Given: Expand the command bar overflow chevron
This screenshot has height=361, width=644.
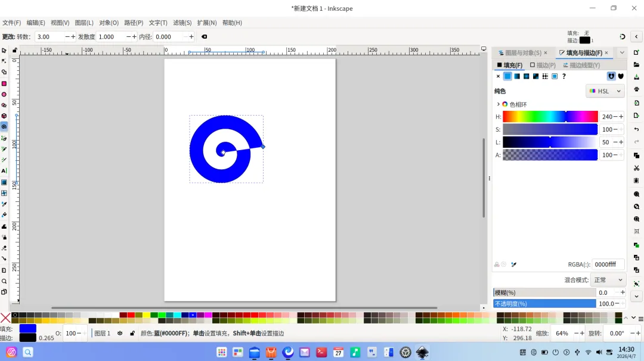Looking at the screenshot, I should coord(637,296).
